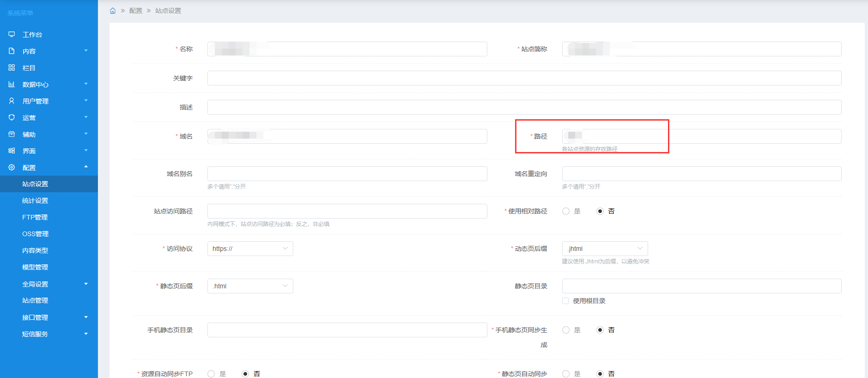Click the 域名重定向 input field
Viewport: 868px width, 378px height.
coord(702,174)
